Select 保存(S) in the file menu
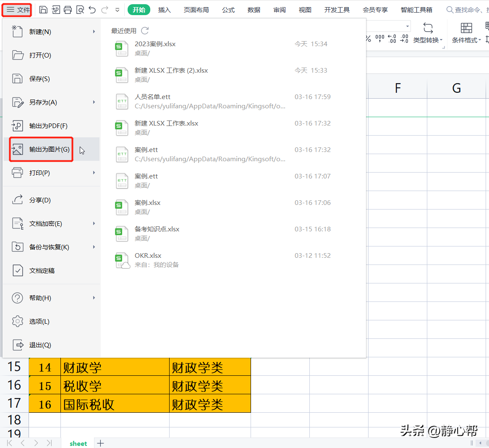This screenshot has height=448, width=489. pos(52,79)
